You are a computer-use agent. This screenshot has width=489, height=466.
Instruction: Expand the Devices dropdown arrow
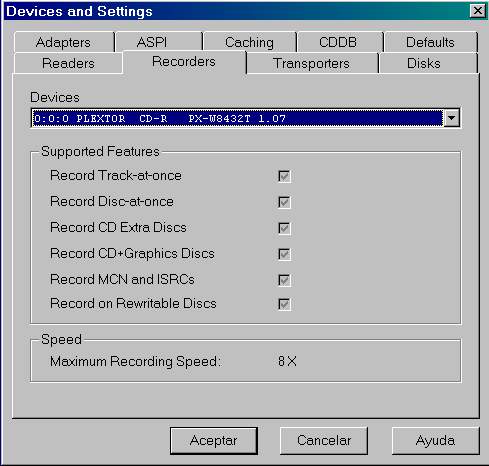pos(452,118)
